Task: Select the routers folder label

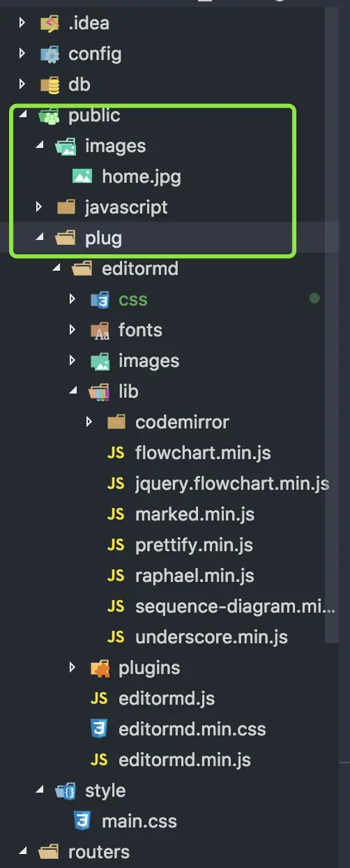Action: pyautogui.click(x=99, y=853)
